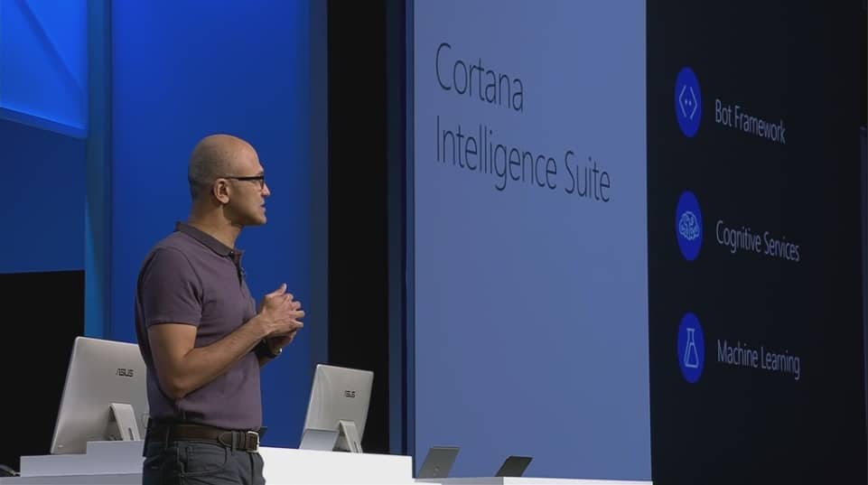Select the "Cognitive Services" text label
Viewport: 868px width, 485px height.
coord(756,240)
